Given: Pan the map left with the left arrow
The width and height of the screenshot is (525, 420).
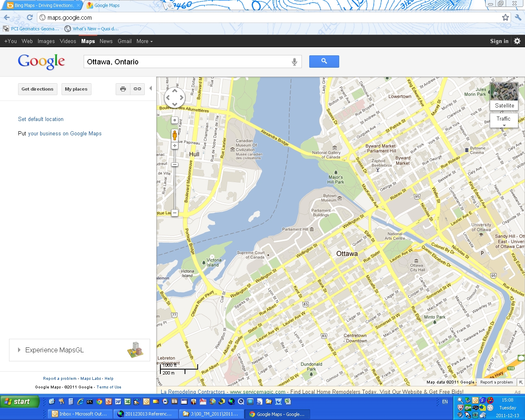Looking at the screenshot, I should [x=168, y=98].
